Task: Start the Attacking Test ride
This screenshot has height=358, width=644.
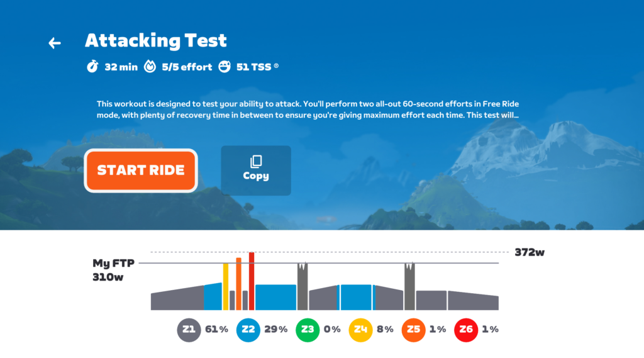Action: coord(141,170)
